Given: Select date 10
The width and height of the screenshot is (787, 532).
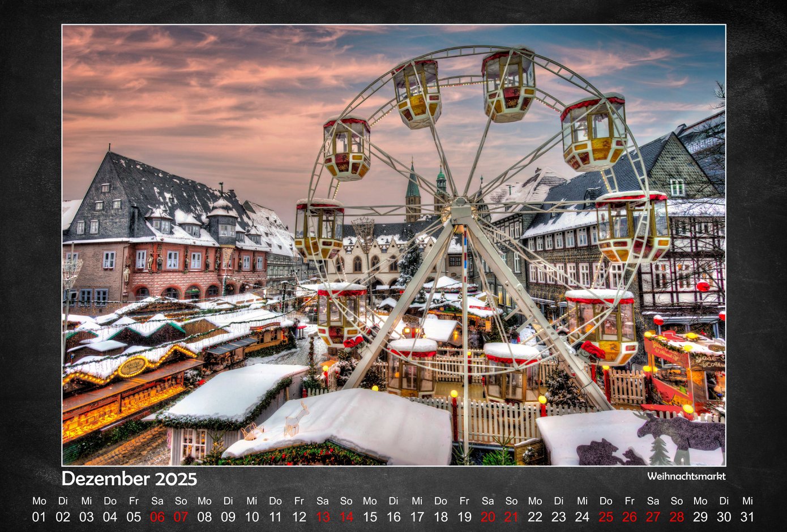Looking at the screenshot, I should [252, 517].
